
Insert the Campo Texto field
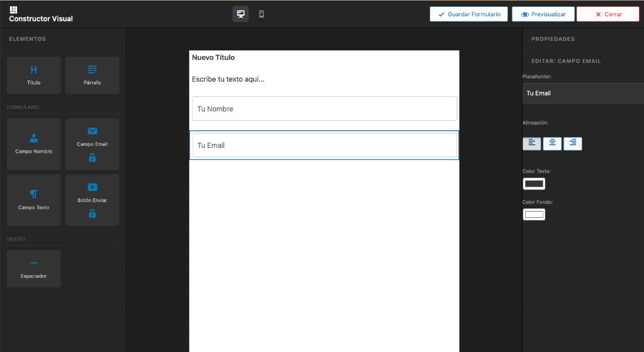33,200
